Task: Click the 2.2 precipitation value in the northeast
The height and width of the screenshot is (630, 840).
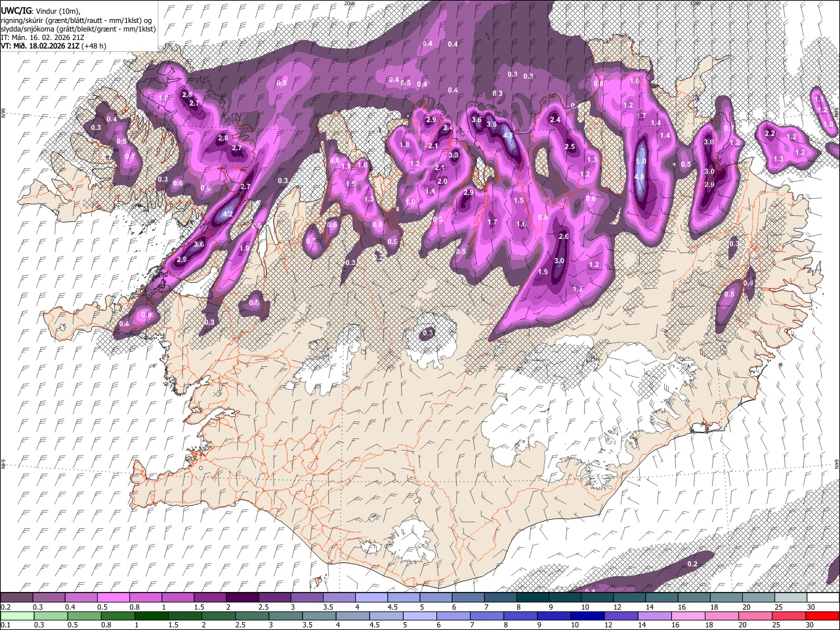Action: (770, 133)
